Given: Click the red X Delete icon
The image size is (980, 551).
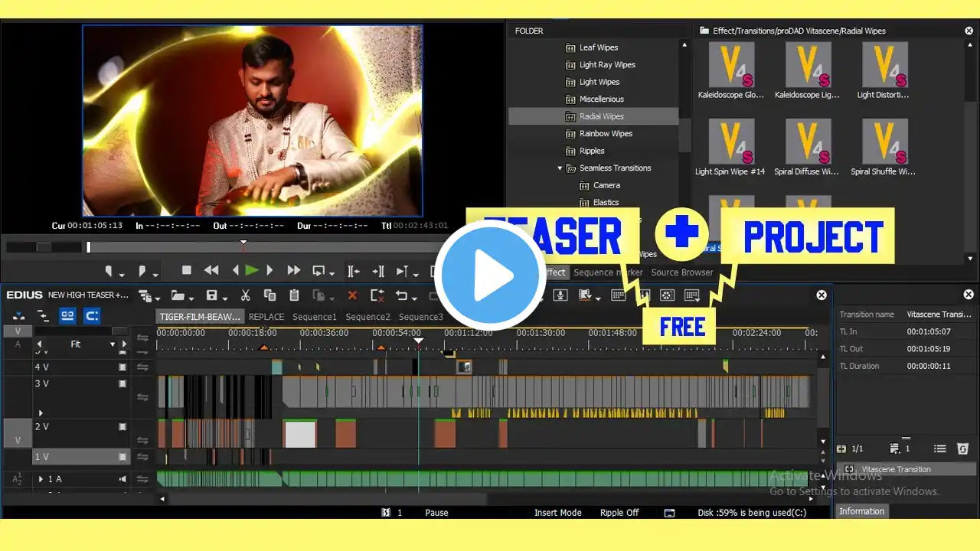Looking at the screenshot, I should [x=352, y=295].
